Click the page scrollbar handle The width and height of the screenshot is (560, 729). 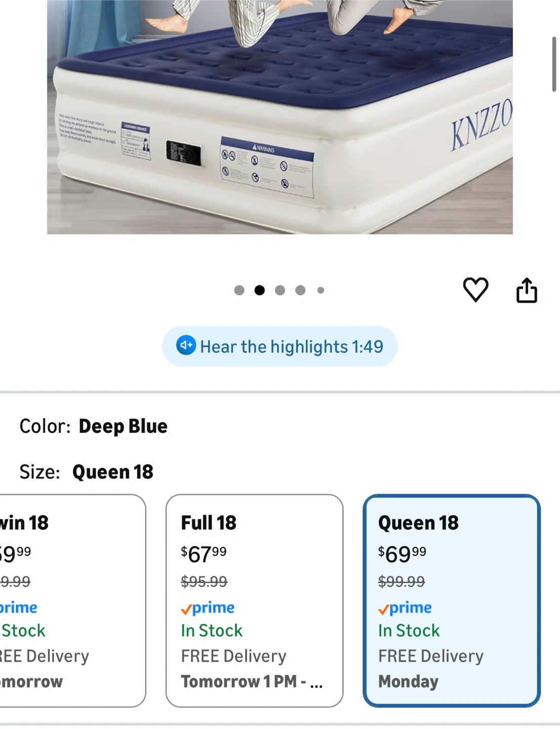click(554, 64)
